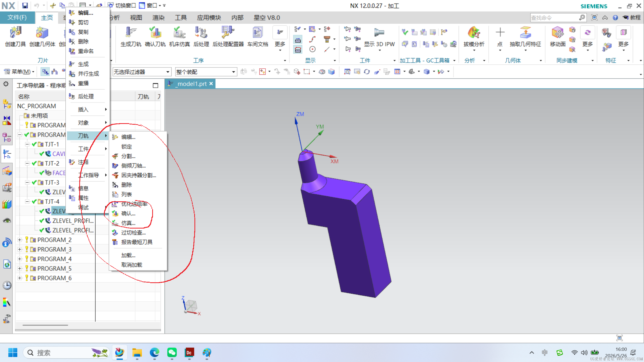
Task: Select Report Shortest Tool (报告最短刀具)
Action: pyautogui.click(x=138, y=242)
